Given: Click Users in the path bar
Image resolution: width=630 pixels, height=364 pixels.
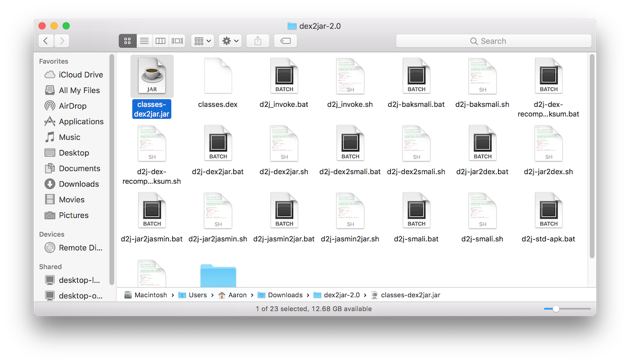Looking at the screenshot, I should pyautogui.click(x=197, y=295).
